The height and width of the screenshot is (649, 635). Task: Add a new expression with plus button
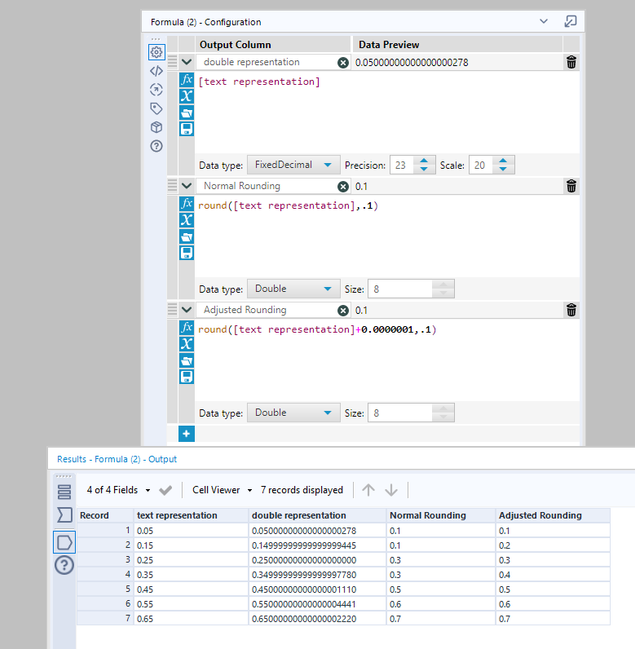pos(187,434)
